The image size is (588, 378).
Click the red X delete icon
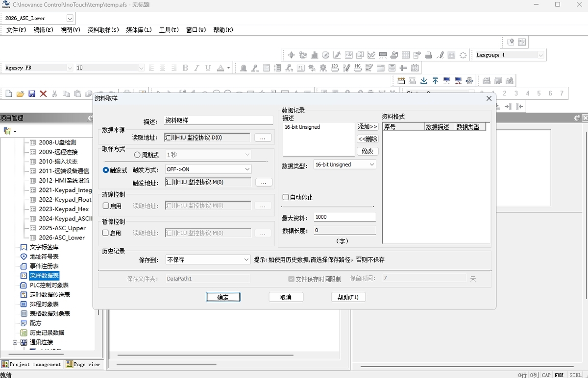[x=43, y=94]
